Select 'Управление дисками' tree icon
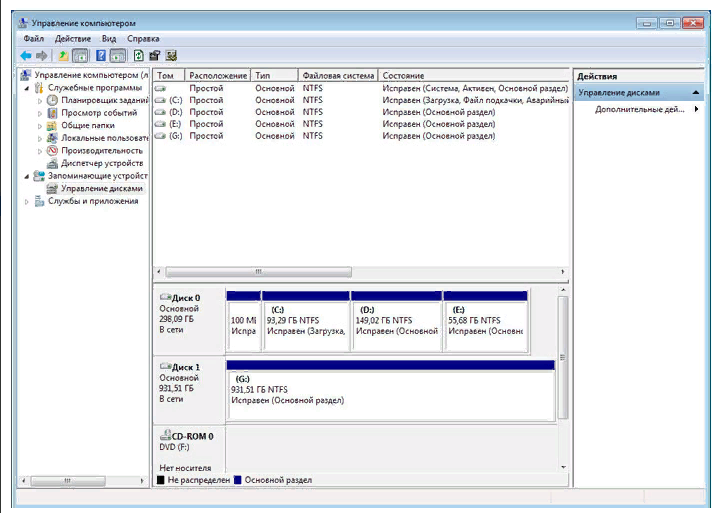 [x=53, y=188]
